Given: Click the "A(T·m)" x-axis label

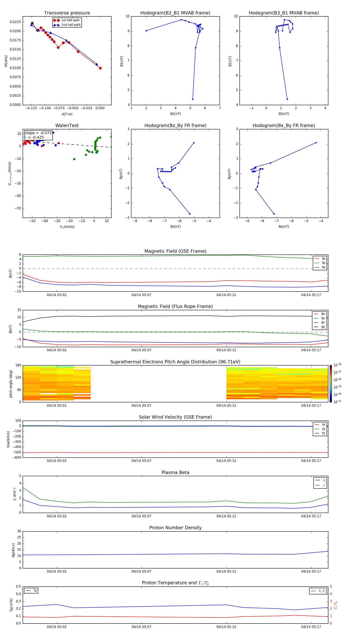Looking at the screenshot, I should [67, 114].
